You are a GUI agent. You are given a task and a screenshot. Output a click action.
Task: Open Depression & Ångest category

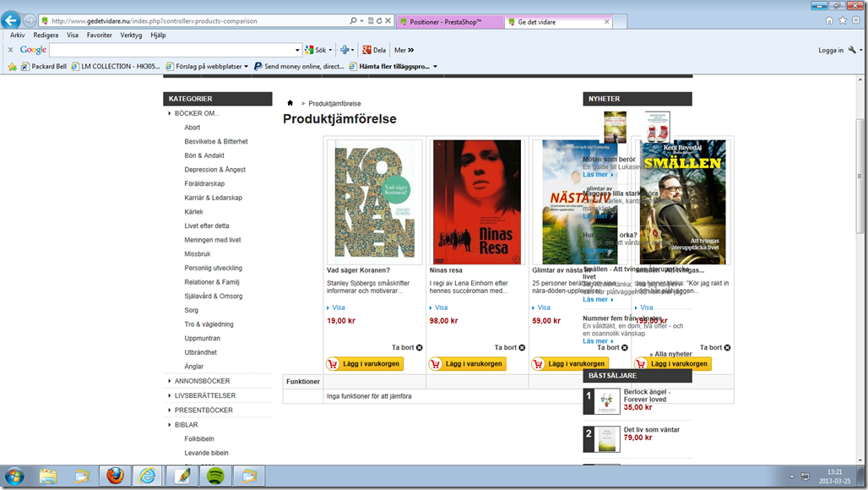pos(214,170)
